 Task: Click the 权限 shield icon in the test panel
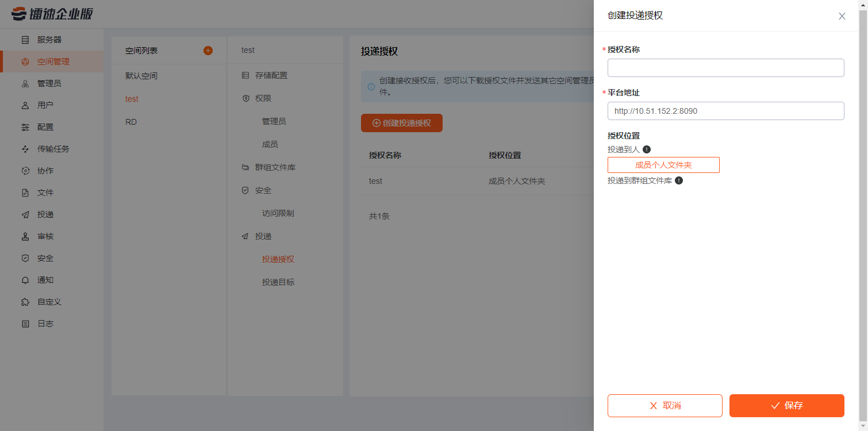coord(245,98)
